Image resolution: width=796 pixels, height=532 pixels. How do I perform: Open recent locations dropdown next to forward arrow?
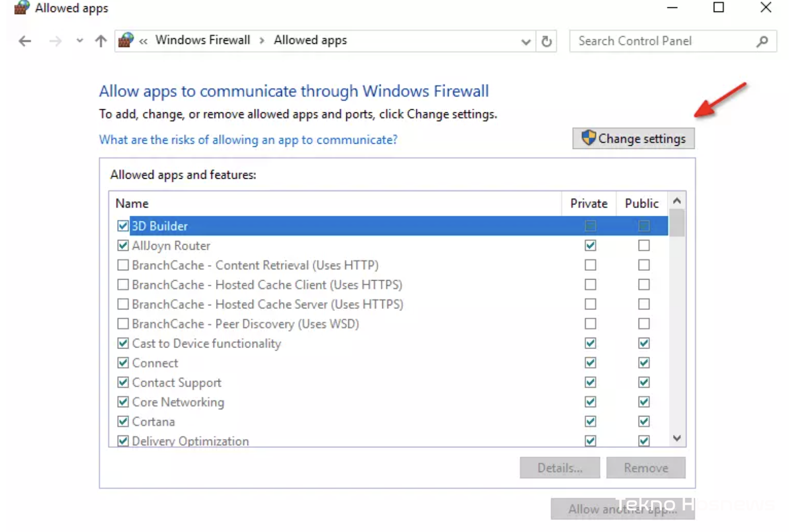click(x=79, y=41)
